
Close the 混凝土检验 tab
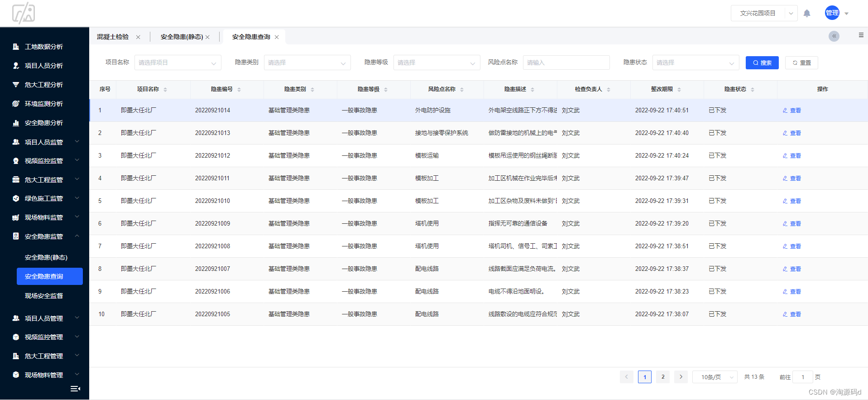pos(138,37)
